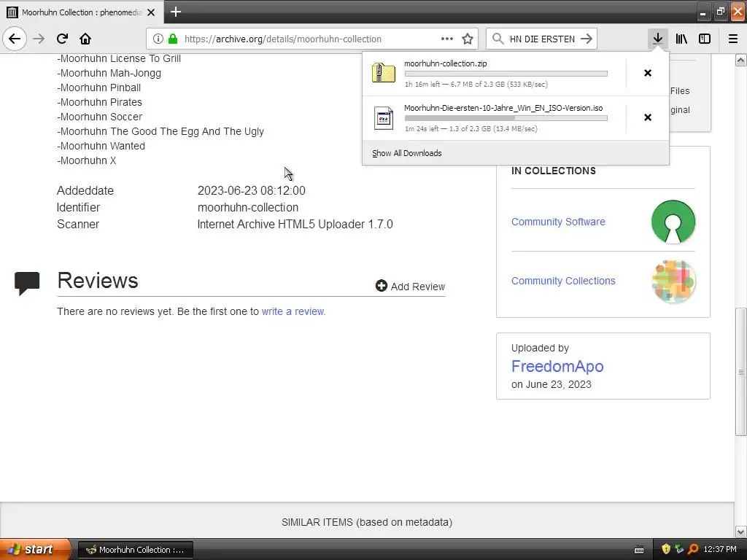Open the Firefox hamburger menu

[733, 39]
